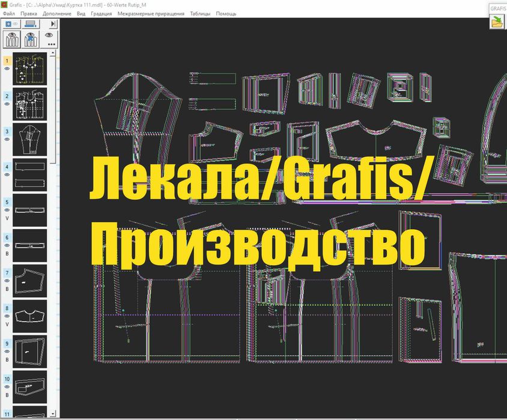Select part 7 pocket piece thumbnail
This screenshot has width=507, height=420.
pos(30,281)
